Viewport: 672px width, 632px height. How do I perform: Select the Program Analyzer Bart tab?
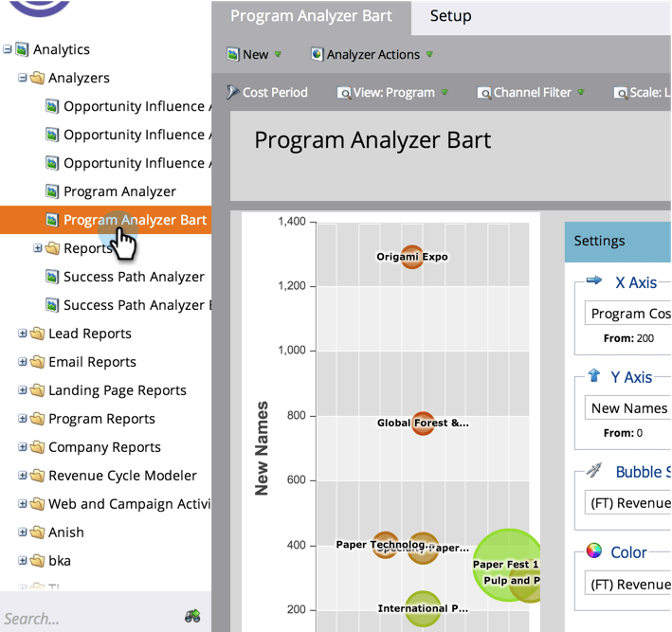(311, 16)
